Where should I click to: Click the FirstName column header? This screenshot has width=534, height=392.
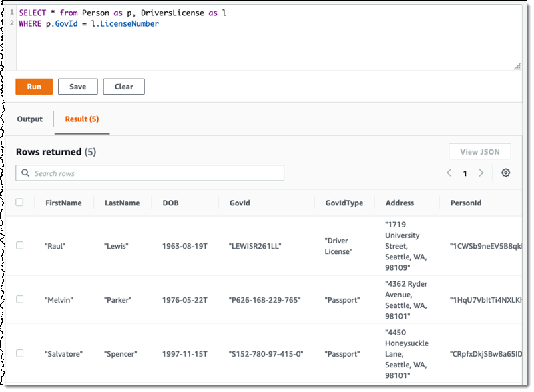[x=63, y=203]
